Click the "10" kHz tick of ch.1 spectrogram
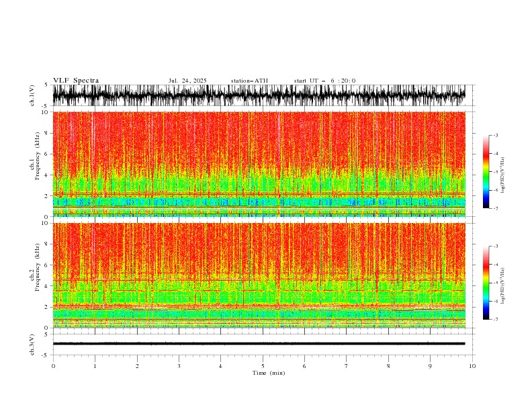The image size is (532, 411). [x=44, y=112]
